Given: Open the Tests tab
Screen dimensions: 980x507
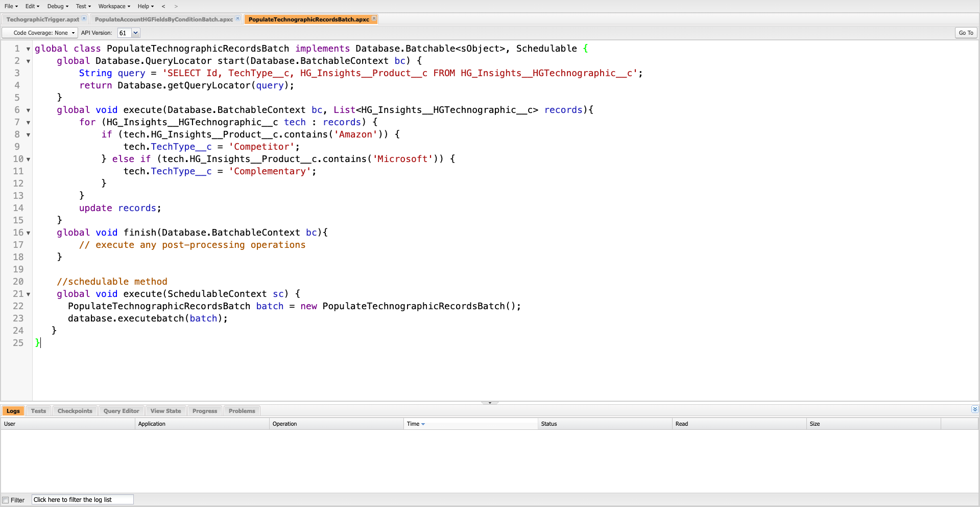Looking at the screenshot, I should tap(38, 411).
